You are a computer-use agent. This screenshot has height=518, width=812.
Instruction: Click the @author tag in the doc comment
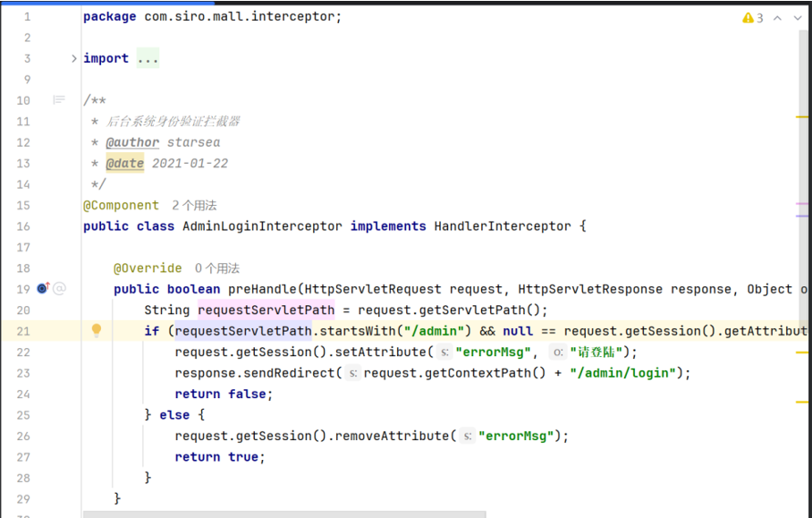pos(132,142)
